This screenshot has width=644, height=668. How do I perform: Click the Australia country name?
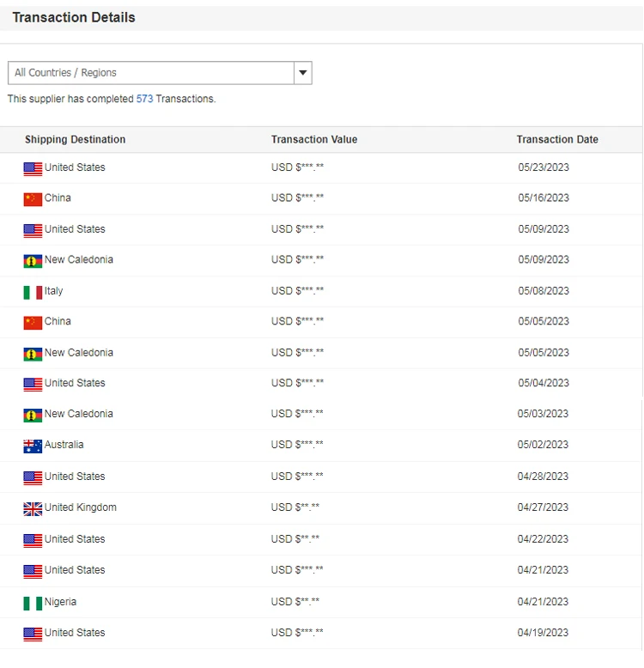(x=64, y=445)
